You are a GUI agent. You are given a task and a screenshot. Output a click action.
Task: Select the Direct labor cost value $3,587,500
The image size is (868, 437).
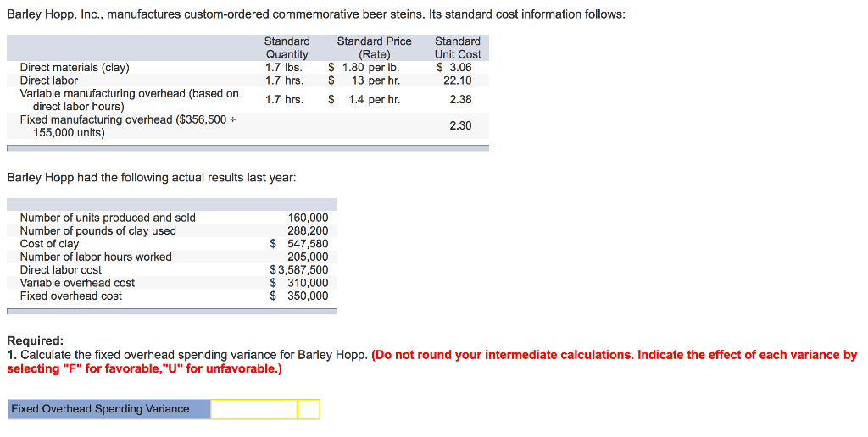click(x=299, y=270)
